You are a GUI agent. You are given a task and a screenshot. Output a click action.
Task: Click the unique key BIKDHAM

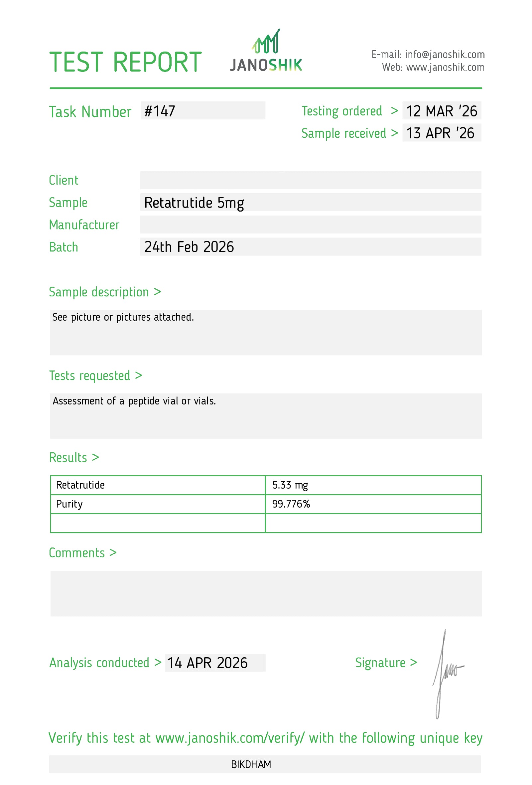pos(251,764)
